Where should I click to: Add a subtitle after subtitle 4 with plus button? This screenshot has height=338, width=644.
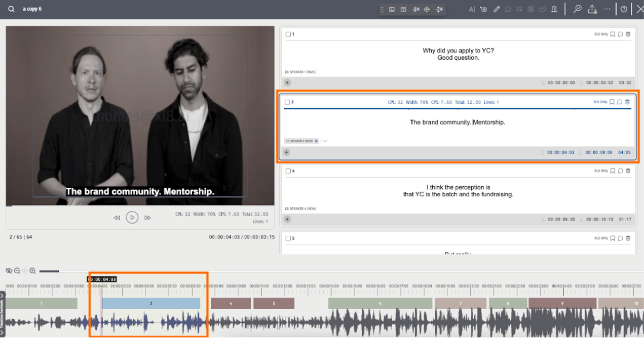coord(287,219)
